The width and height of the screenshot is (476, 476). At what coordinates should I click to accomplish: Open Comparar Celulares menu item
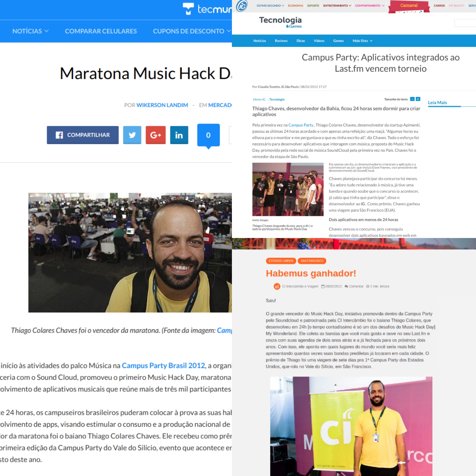click(101, 31)
